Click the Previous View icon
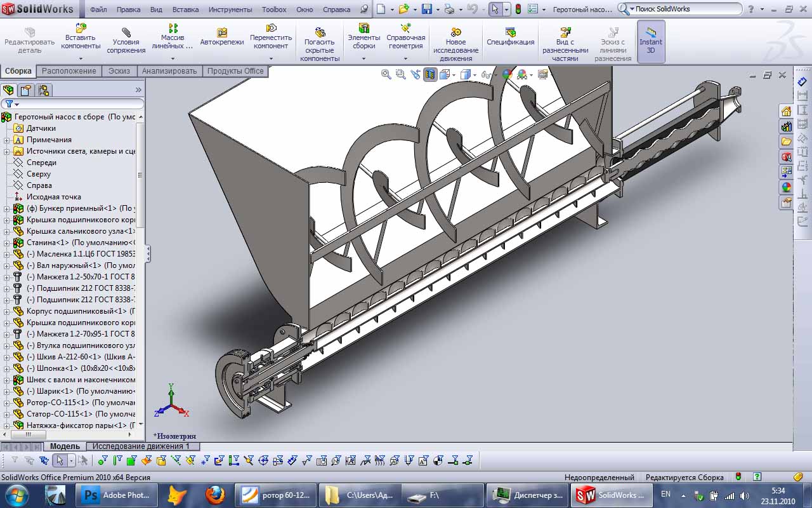 [x=416, y=74]
